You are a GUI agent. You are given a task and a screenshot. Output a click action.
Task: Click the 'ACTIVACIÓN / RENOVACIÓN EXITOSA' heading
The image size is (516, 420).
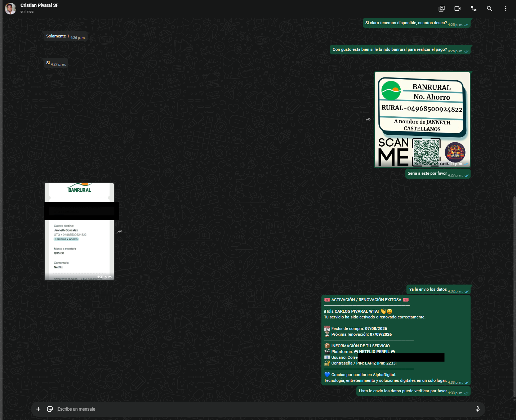point(366,300)
